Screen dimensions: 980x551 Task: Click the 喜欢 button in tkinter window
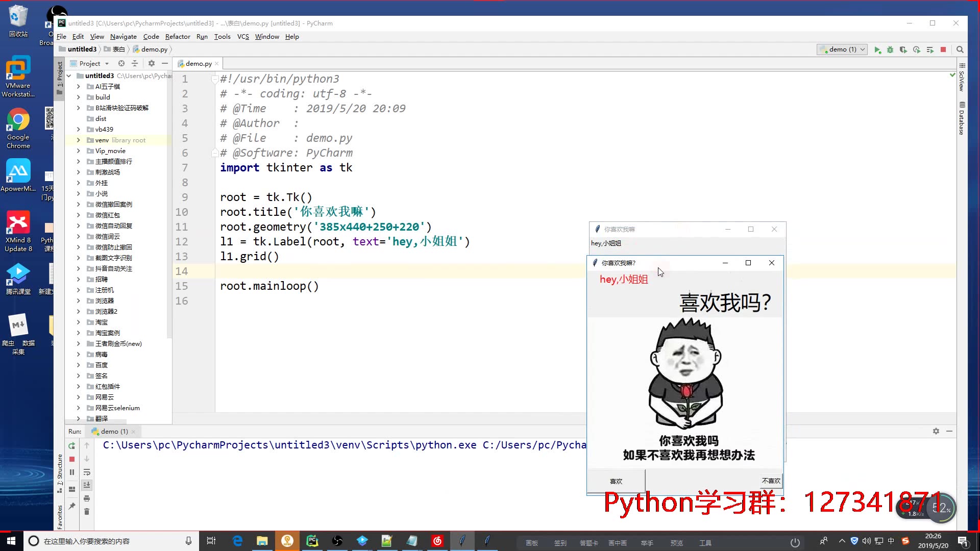616,481
